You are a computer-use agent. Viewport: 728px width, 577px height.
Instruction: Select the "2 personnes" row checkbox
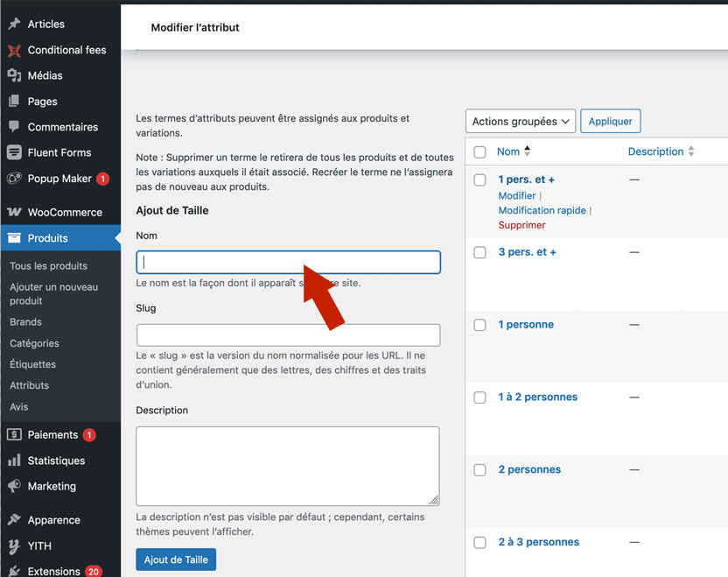point(479,470)
